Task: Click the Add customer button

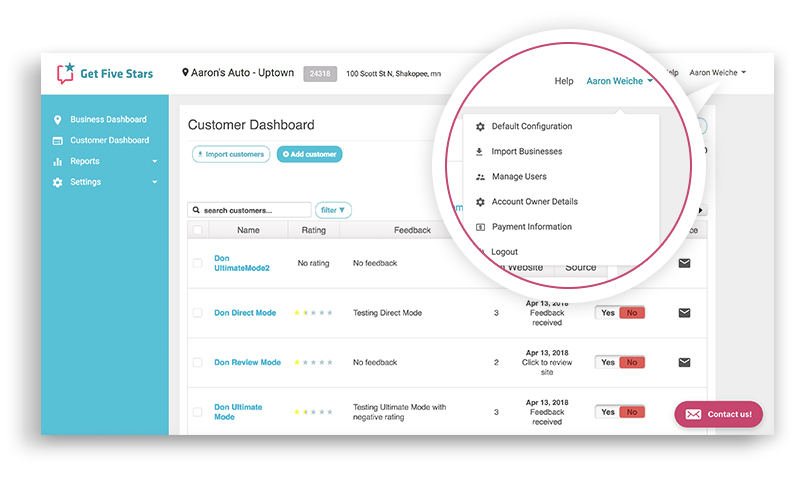Action: point(309,154)
